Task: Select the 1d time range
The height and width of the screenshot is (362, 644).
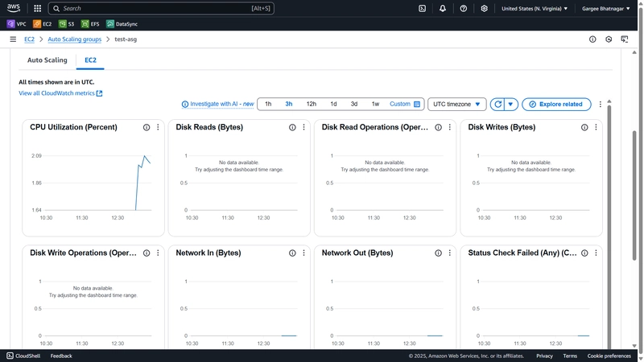Action: [333, 105]
